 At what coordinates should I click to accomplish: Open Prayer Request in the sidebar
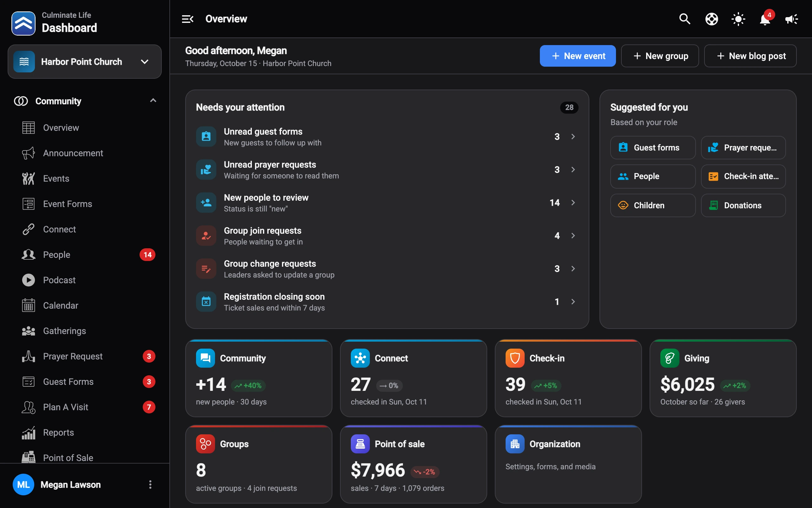[x=85, y=356]
